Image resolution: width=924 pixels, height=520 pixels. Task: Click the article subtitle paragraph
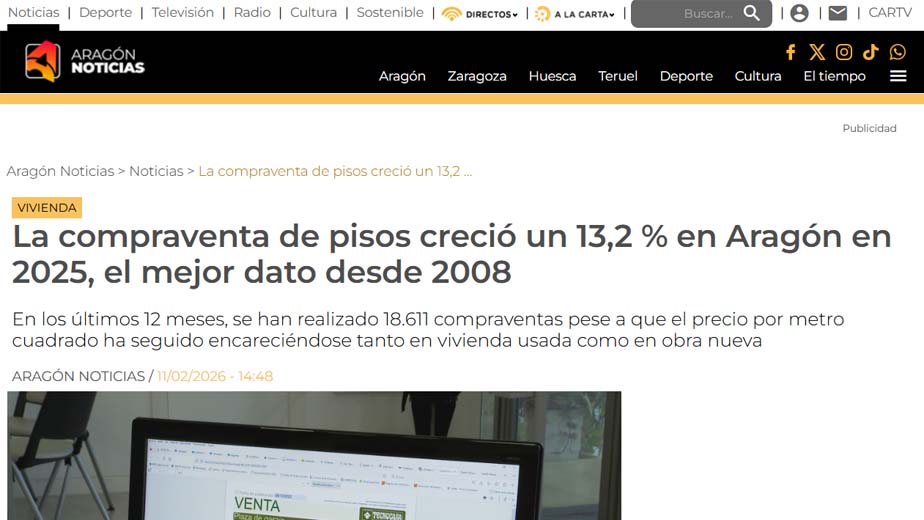[x=428, y=330]
